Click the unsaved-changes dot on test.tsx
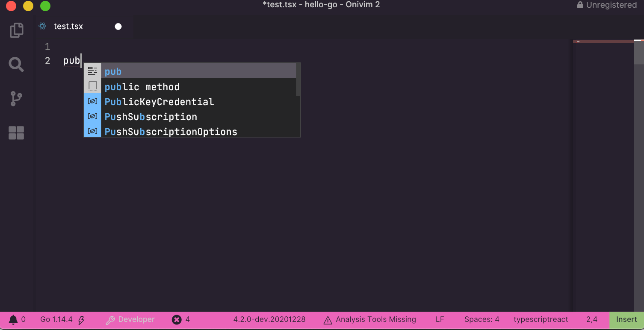 [x=118, y=26]
